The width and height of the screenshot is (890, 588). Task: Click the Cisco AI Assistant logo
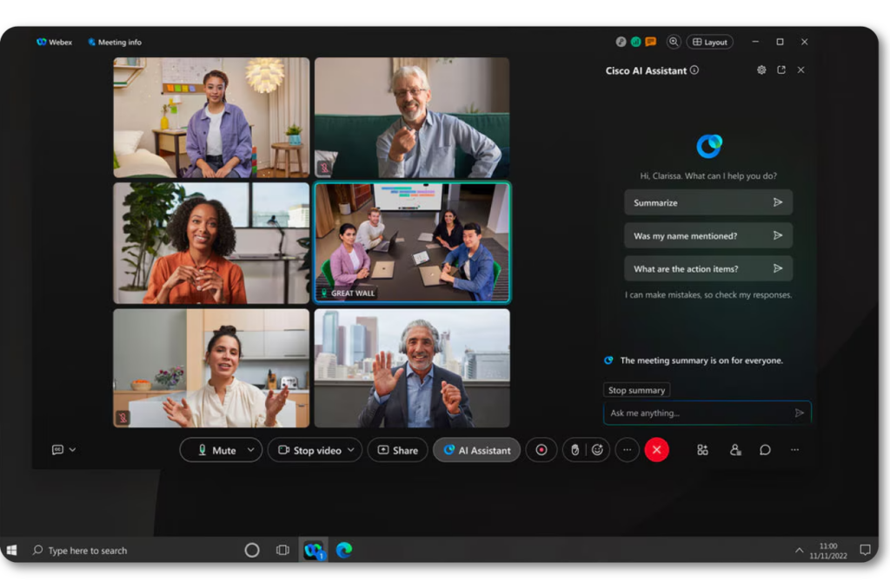[x=709, y=146]
